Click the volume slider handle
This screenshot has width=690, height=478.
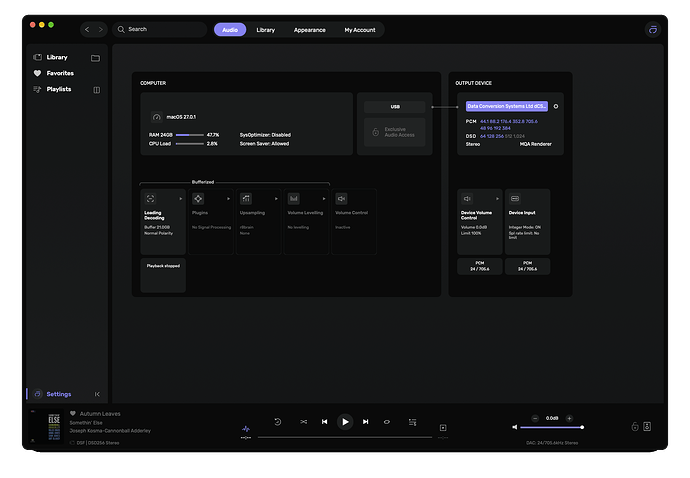point(582,427)
